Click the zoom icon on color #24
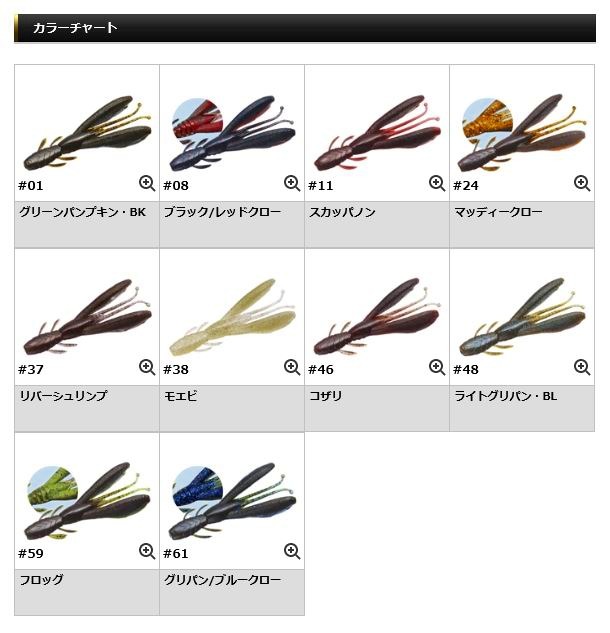Viewport: 610px width, 633px height. [x=582, y=183]
